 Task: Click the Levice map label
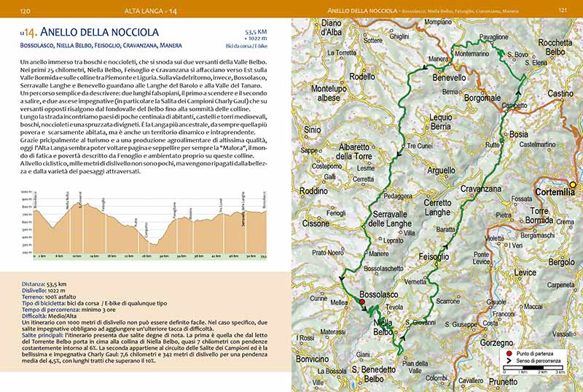pyautogui.click(x=525, y=273)
